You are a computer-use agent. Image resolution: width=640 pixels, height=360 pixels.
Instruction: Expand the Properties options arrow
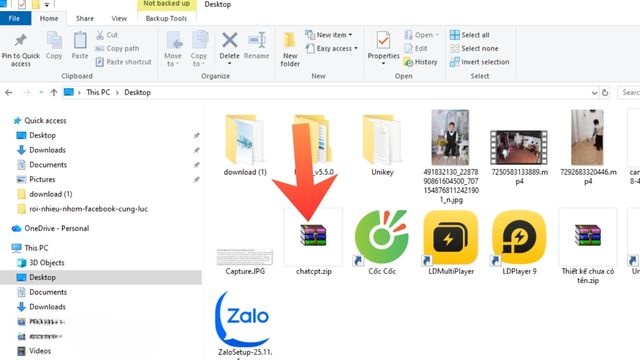(x=383, y=64)
